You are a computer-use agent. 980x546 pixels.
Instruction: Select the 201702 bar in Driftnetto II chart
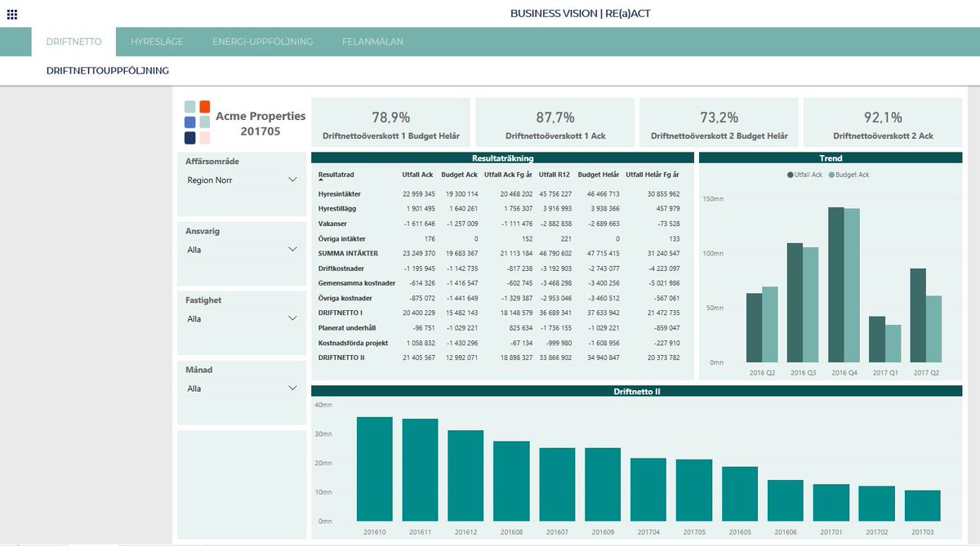(x=877, y=504)
